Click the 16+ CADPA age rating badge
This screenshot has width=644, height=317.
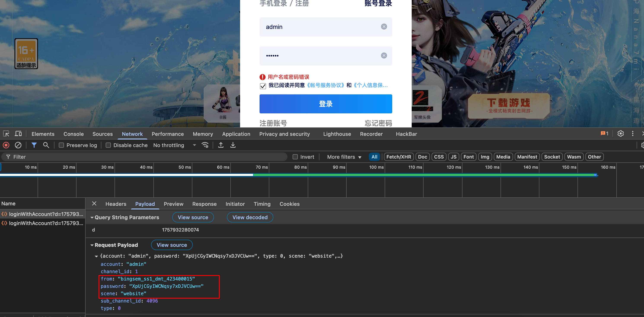pyautogui.click(x=26, y=54)
